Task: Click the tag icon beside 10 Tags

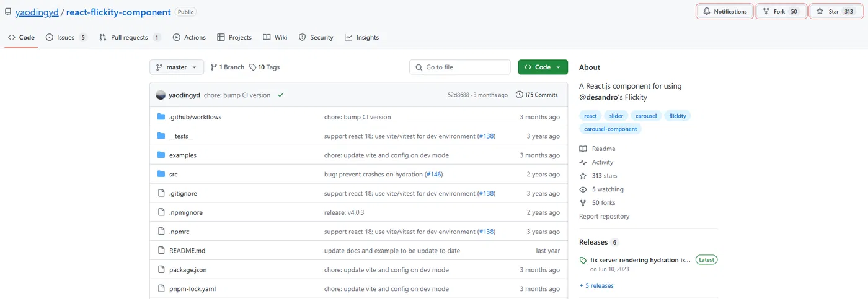Action: [x=252, y=67]
